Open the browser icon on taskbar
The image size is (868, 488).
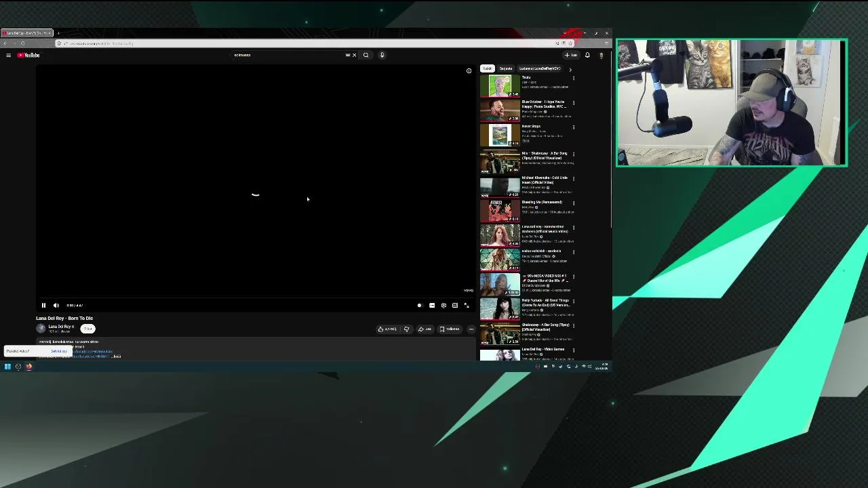point(29,367)
